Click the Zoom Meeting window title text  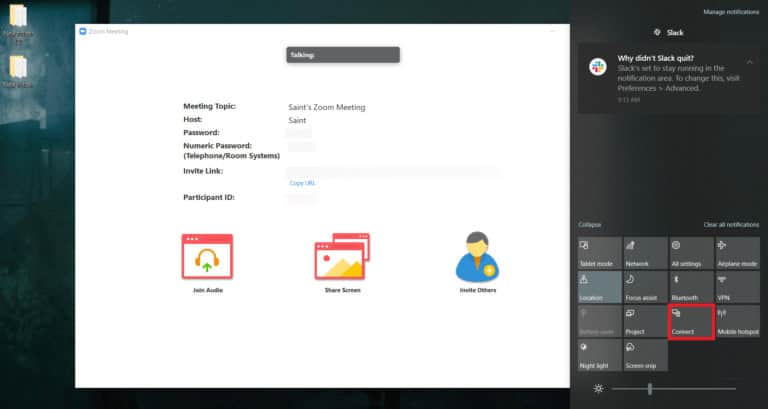coord(108,31)
